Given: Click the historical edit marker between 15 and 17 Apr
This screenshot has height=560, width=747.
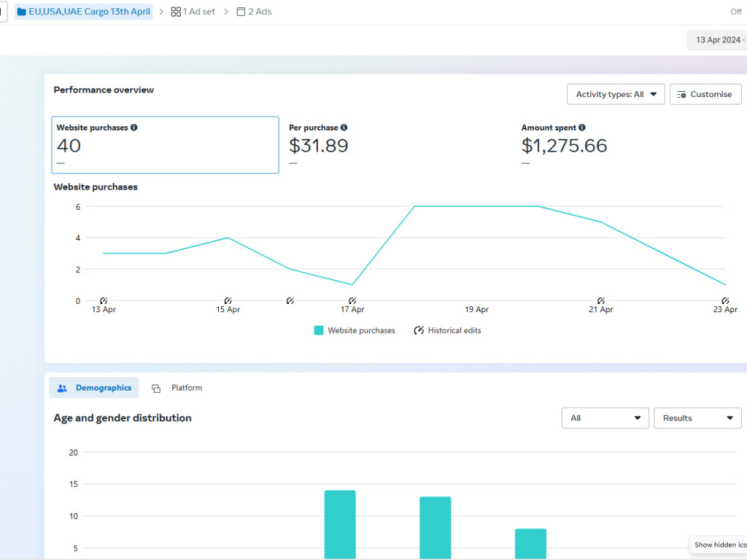Looking at the screenshot, I should click(x=290, y=300).
